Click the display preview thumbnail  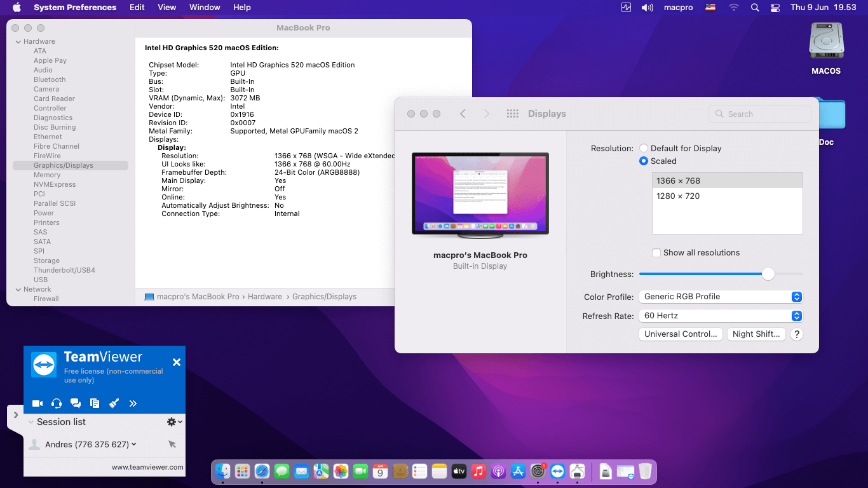[x=480, y=195]
